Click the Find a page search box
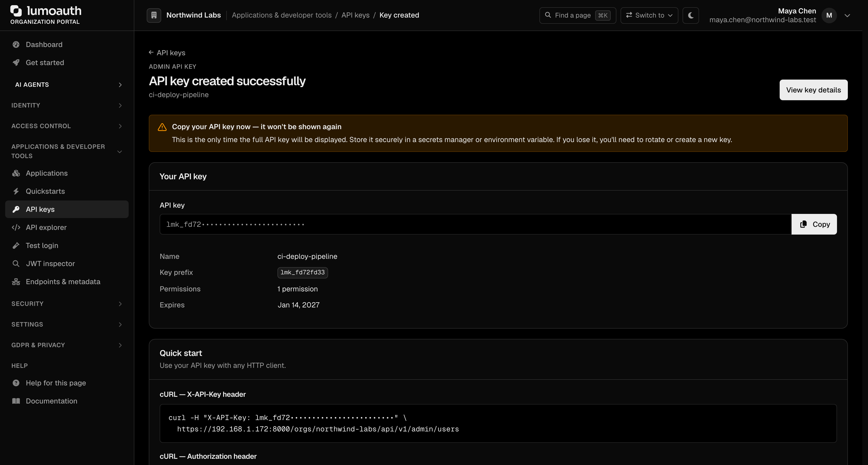Screen dimensions: 868x465 (x=578, y=15)
